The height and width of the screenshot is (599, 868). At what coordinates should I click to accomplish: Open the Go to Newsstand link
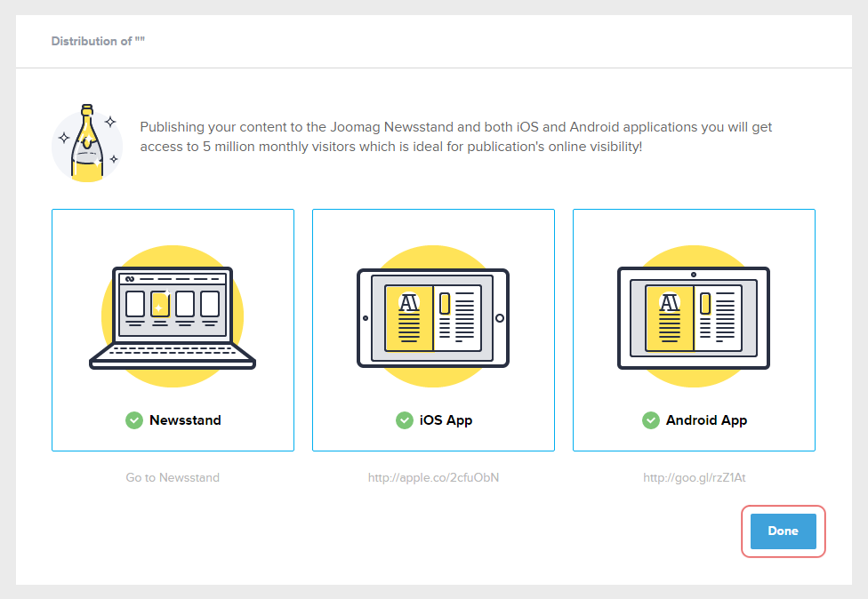pos(173,477)
